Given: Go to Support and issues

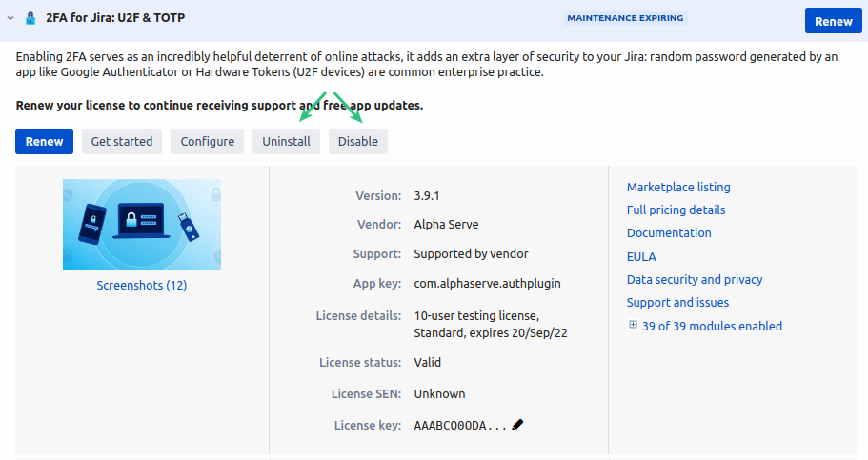Looking at the screenshot, I should [x=677, y=302].
